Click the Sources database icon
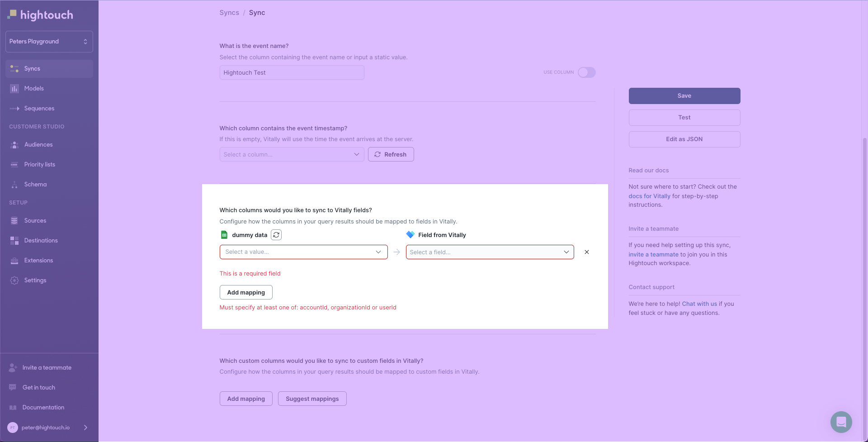 [x=14, y=221]
